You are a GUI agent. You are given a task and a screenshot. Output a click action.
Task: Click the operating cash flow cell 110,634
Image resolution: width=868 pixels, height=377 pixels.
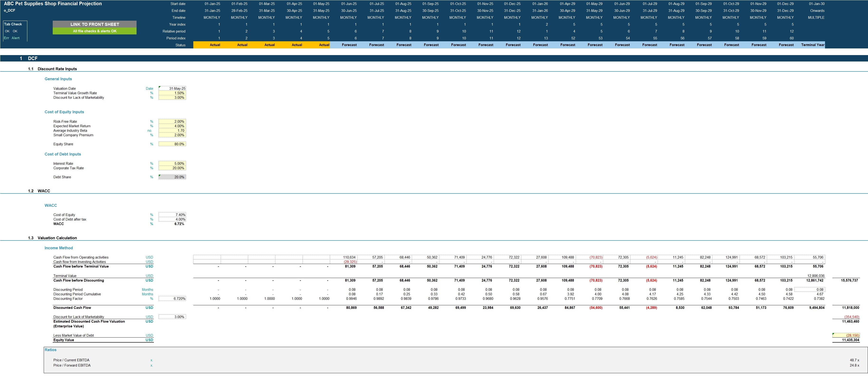coord(343,257)
